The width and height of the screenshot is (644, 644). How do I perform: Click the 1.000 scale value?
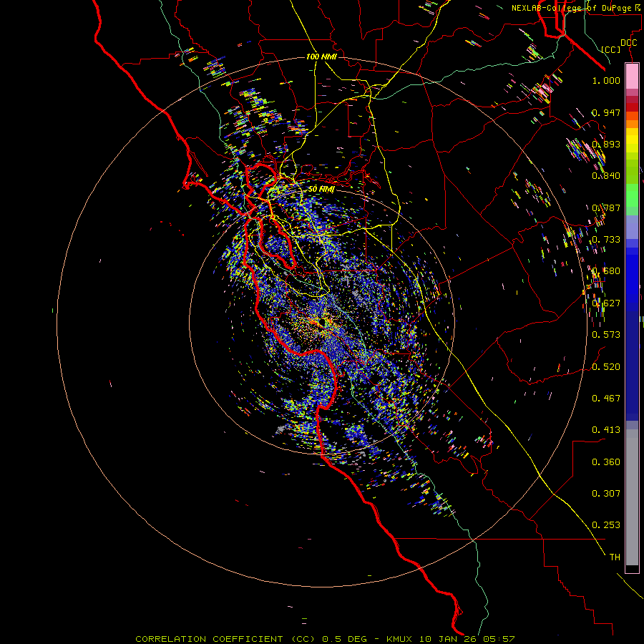(606, 80)
